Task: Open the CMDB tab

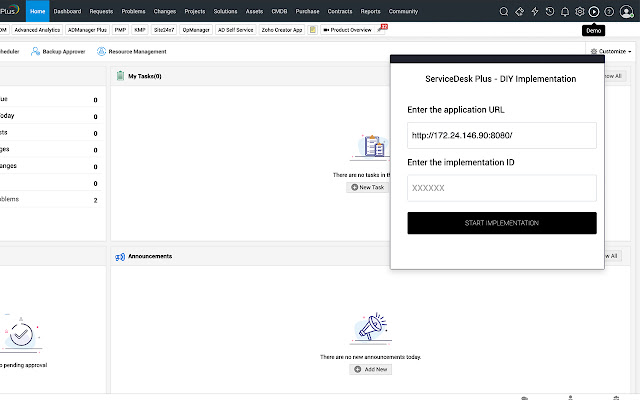Action: [280, 11]
